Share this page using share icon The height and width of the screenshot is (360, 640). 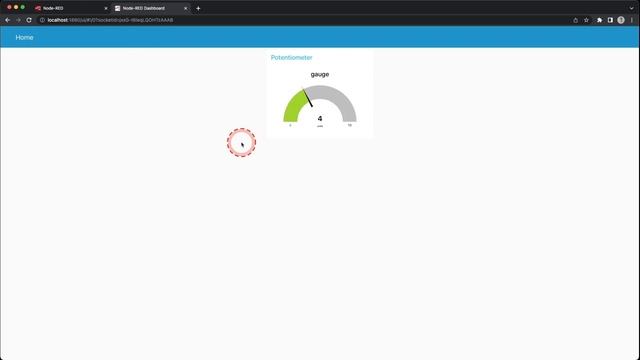[576, 20]
